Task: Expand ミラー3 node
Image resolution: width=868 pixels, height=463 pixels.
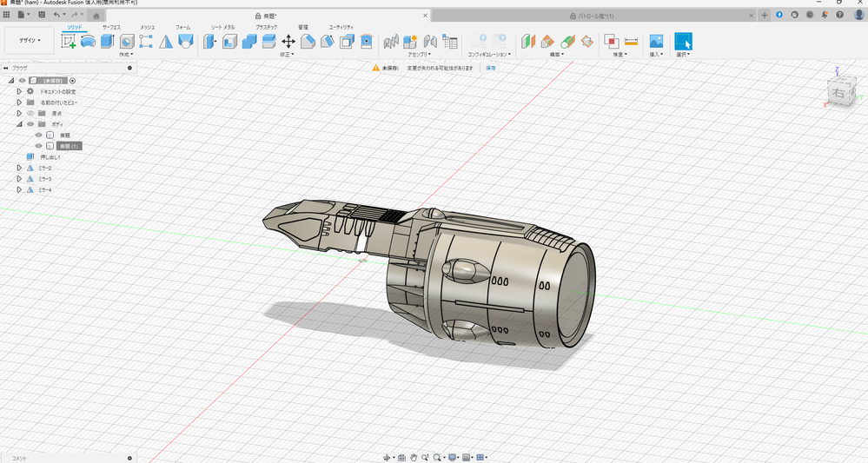Action: [19, 179]
